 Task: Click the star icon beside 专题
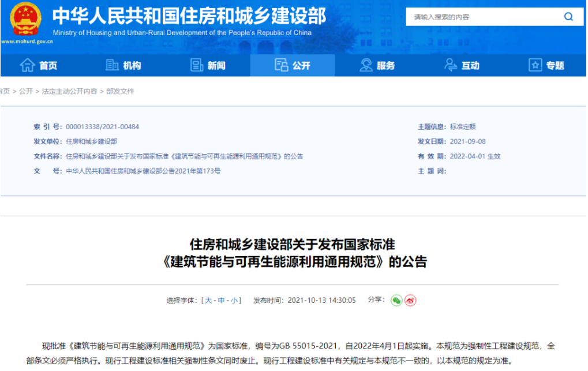[535, 65]
